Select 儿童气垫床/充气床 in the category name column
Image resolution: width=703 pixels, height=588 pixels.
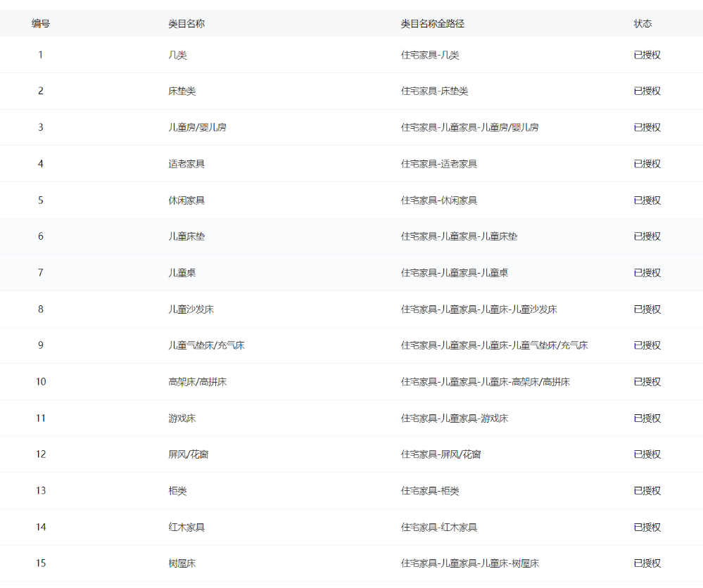point(206,345)
